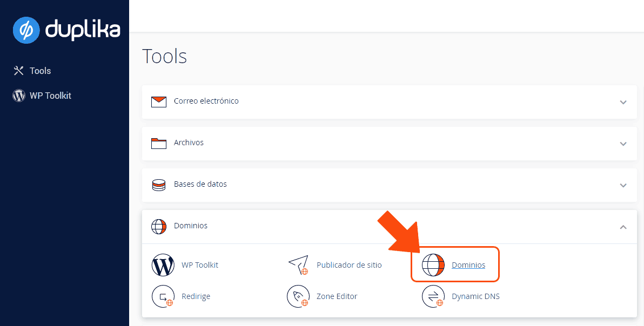This screenshot has width=644, height=326.
Task: Click the Redirige icon
Action: 163,296
